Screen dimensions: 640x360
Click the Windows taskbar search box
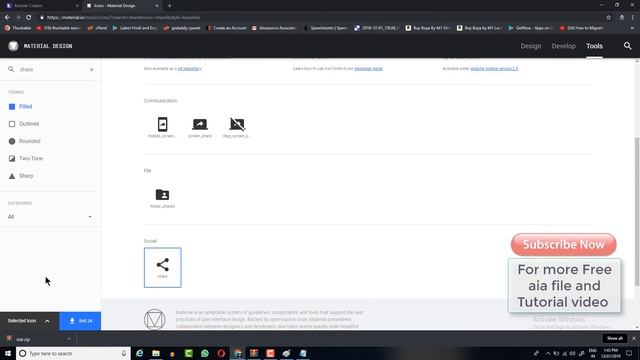pyautogui.click(x=73, y=353)
